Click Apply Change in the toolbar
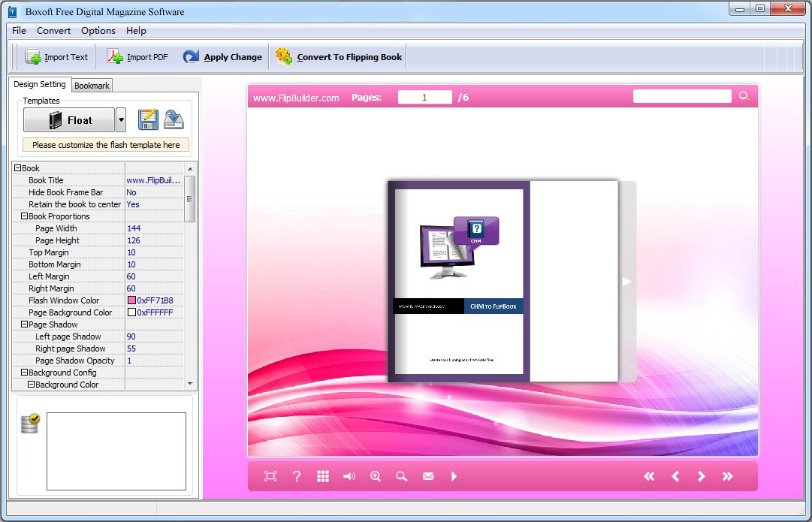This screenshot has height=522, width=812. coord(222,57)
